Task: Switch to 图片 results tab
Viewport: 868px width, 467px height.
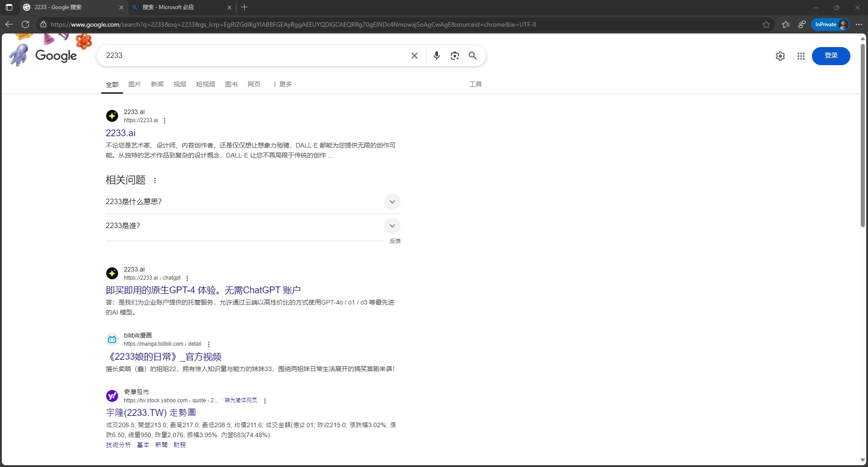Action: pyautogui.click(x=135, y=84)
